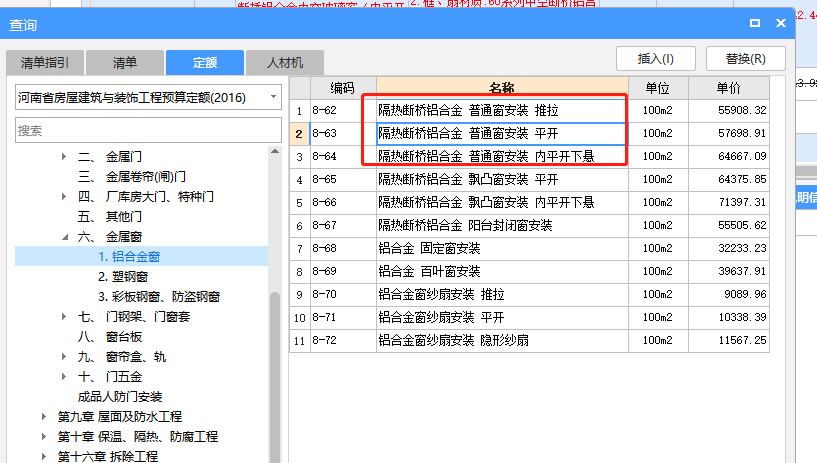
Task: Switch to the 清单 tab
Action: pos(125,63)
